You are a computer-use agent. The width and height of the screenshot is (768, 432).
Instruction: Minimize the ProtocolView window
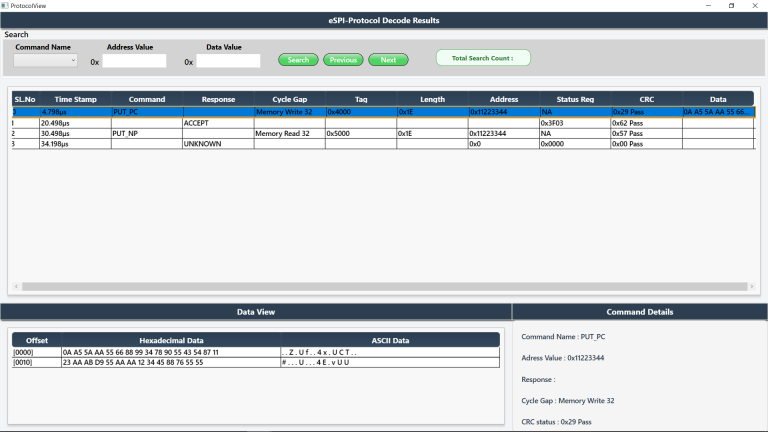point(708,5)
